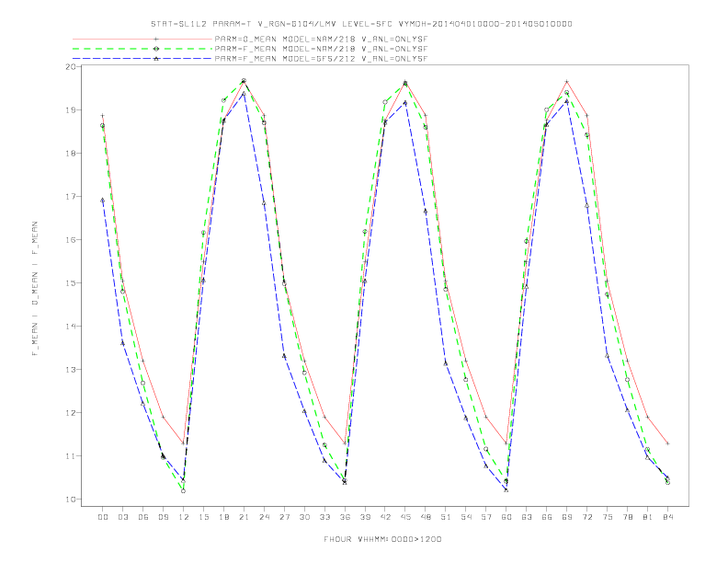Click x-axis forecast hour label 63
This screenshot has width=728, height=563.
point(527,517)
